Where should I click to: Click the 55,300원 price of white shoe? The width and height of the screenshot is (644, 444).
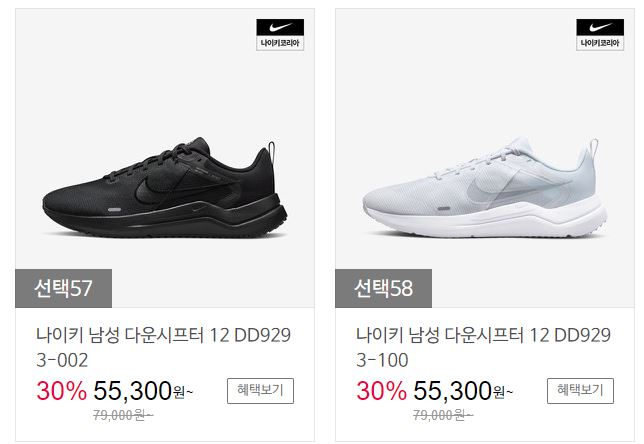click(463, 391)
